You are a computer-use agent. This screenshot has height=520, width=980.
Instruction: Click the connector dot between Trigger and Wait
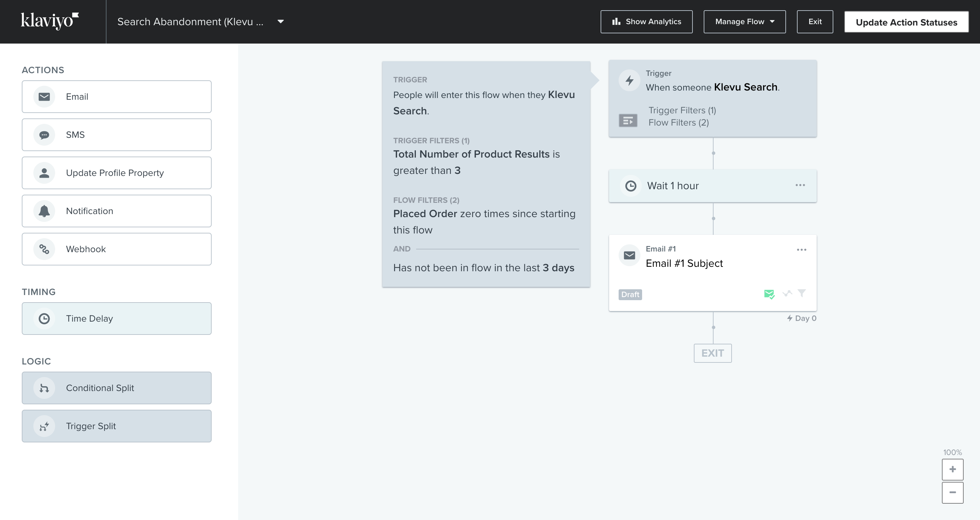713,153
